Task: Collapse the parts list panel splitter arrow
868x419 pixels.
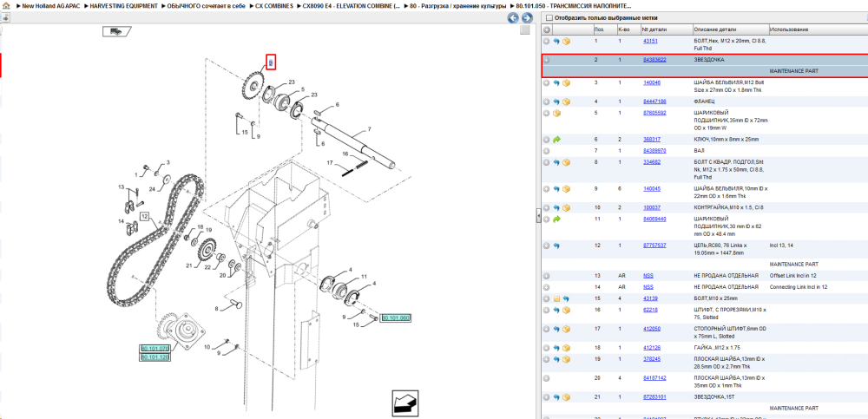Action: click(538, 218)
